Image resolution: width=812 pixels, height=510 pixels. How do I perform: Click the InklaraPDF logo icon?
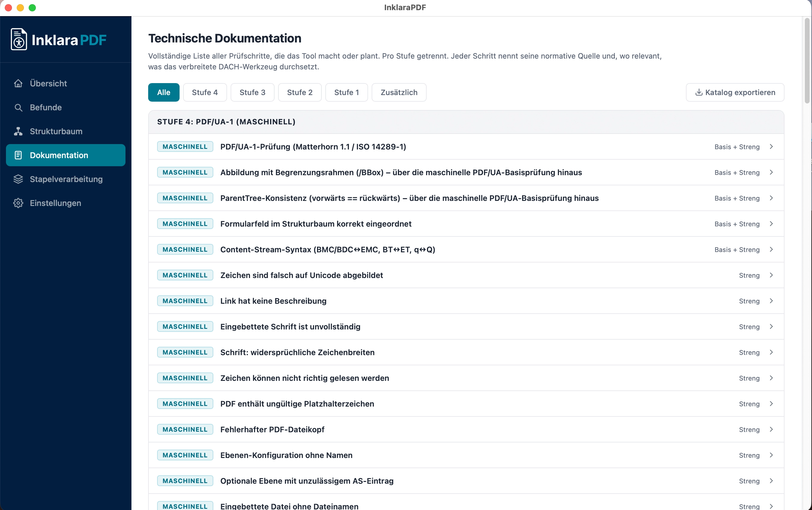point(19,39)
